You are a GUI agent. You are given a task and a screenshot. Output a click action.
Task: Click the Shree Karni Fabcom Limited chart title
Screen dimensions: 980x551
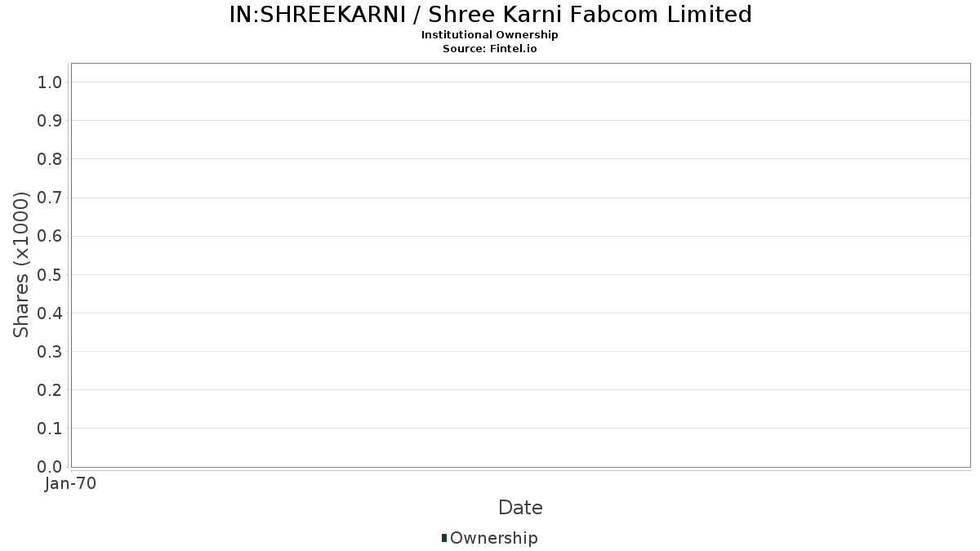[x=489, y=14]
